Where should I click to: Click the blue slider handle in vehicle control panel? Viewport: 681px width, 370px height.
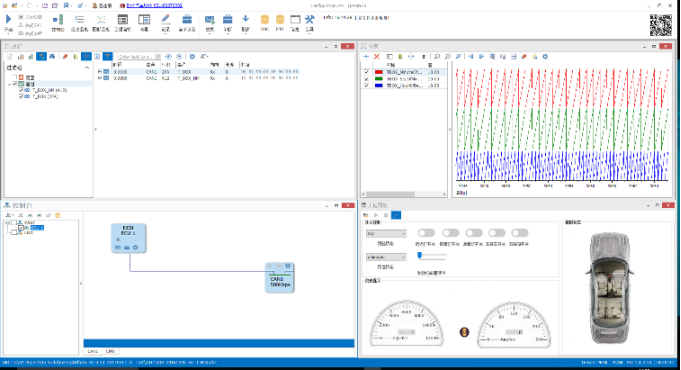click(420, 256)
